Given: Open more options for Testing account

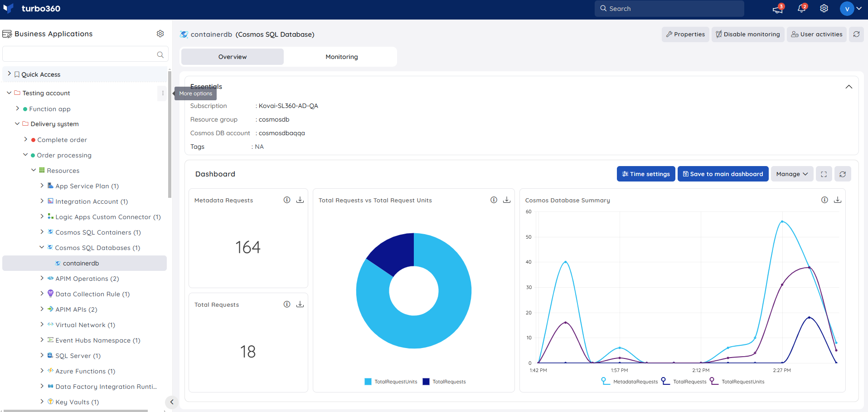Looking at the screenshot, I should [x=163, y=93].
